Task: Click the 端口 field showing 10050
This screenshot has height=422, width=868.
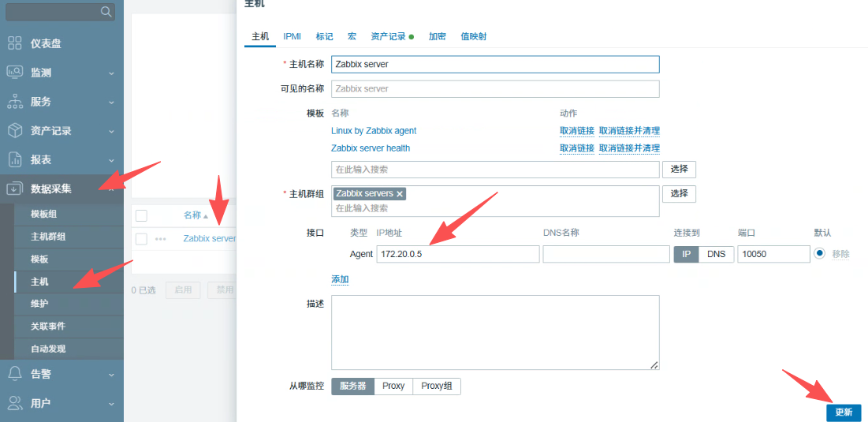Action: click(x=774, y=254)
